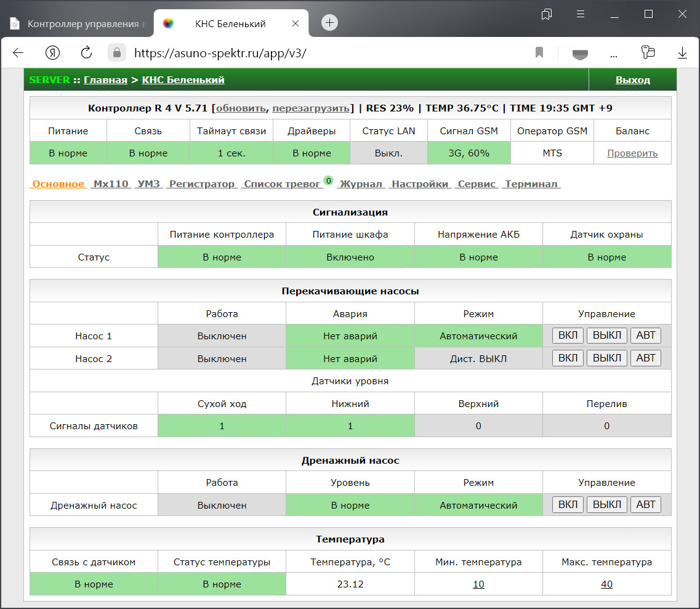
Task: Click the Выход logout link
Action: tap(633, 80)
